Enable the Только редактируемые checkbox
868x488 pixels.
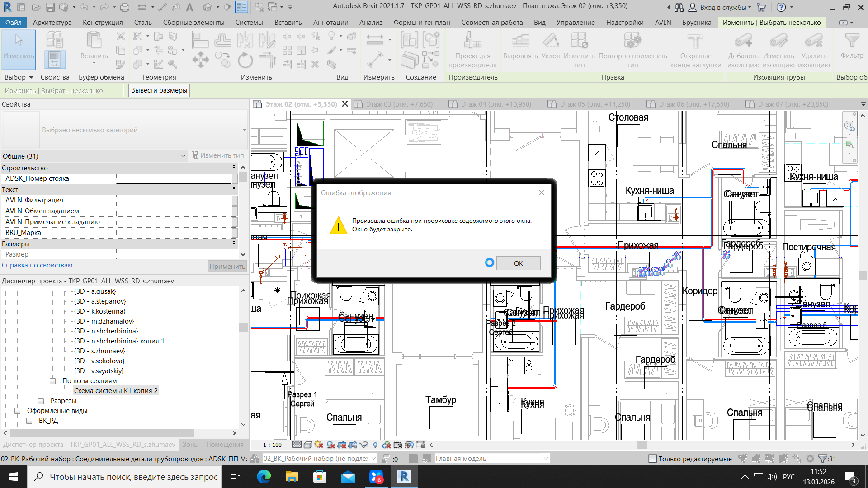click(652, 459)
